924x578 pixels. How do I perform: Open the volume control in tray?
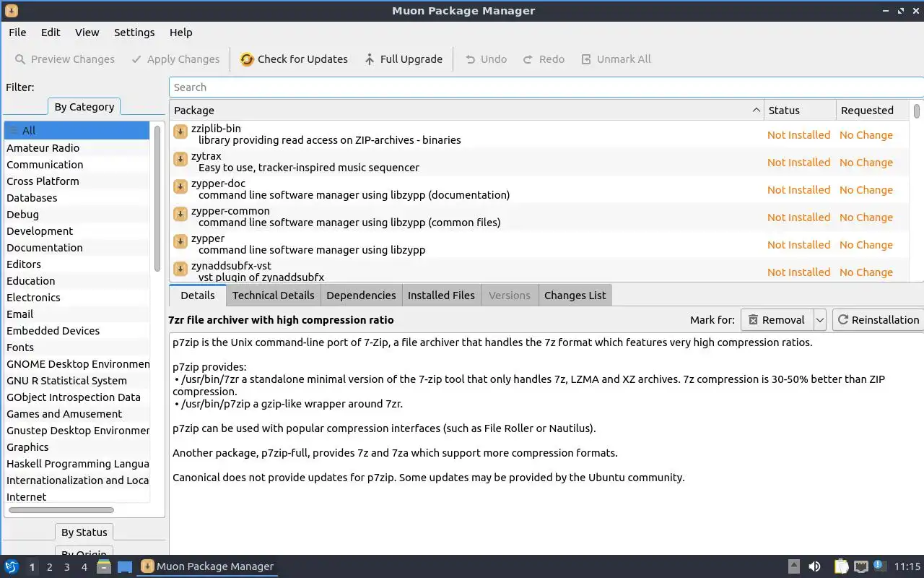814,566
